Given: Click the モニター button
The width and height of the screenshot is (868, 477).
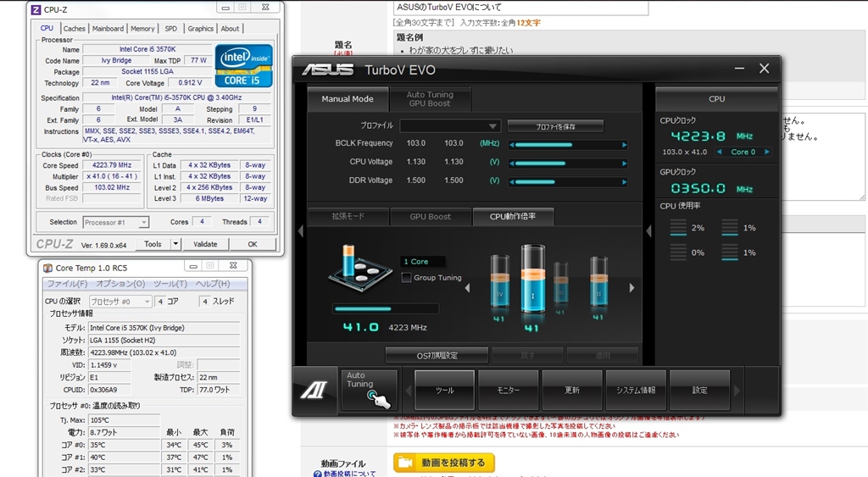Looking at the screenshot, I should 509,390.
